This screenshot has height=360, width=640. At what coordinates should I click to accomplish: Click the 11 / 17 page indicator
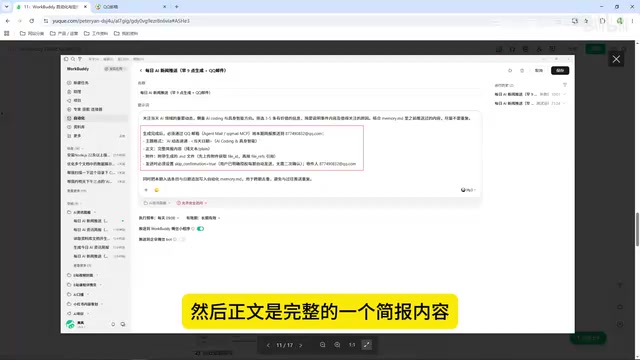coord(284,345)
